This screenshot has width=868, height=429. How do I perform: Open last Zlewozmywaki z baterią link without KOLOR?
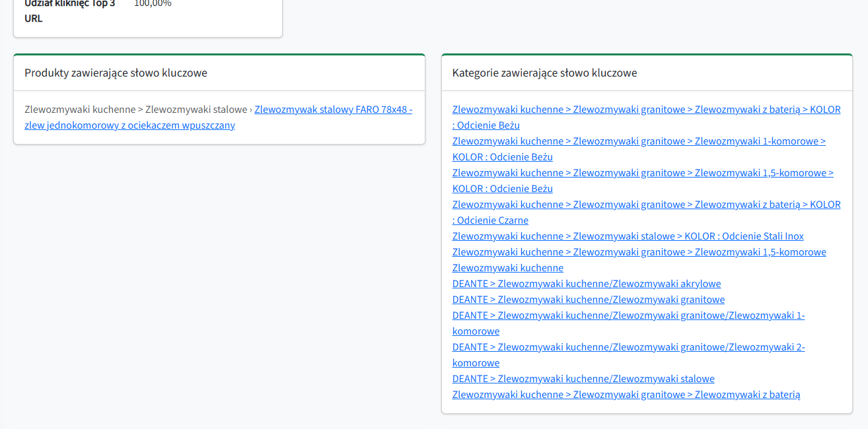click(x=626, y=395)
